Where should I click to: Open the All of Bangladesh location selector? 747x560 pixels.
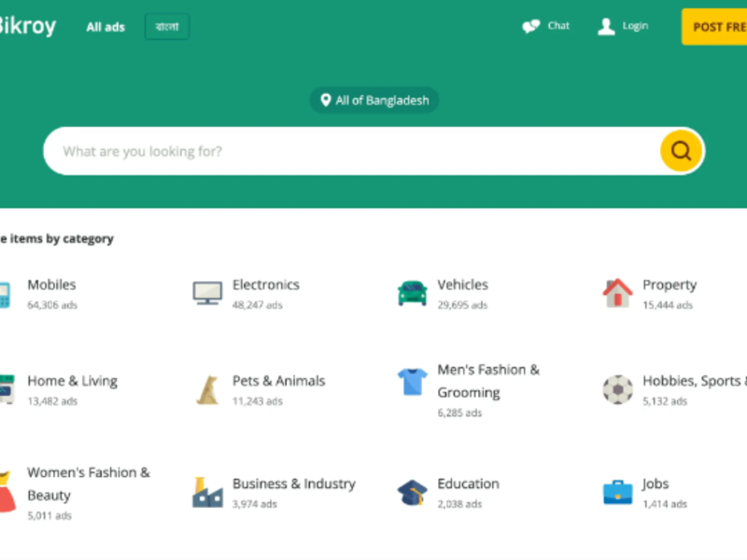point(374,101)
